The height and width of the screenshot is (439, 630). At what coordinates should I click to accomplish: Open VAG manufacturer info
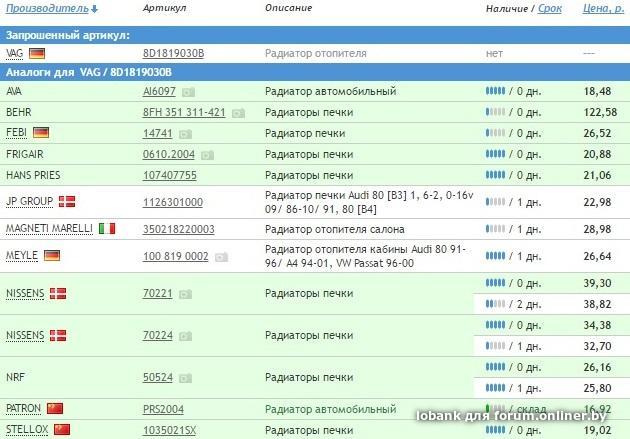tap(14, 53)
